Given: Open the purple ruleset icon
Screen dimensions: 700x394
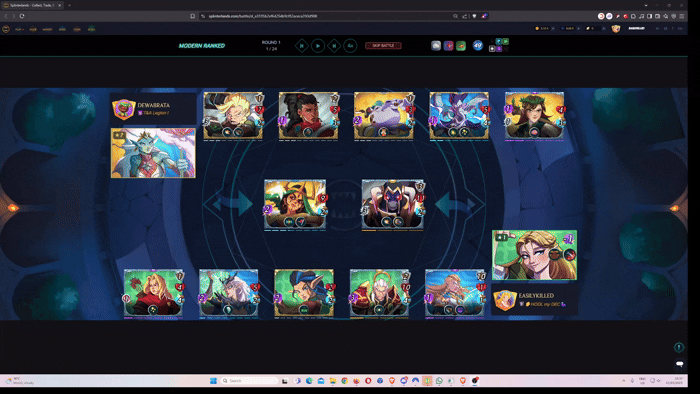Looking at the screenshot, I should point(448,46).
